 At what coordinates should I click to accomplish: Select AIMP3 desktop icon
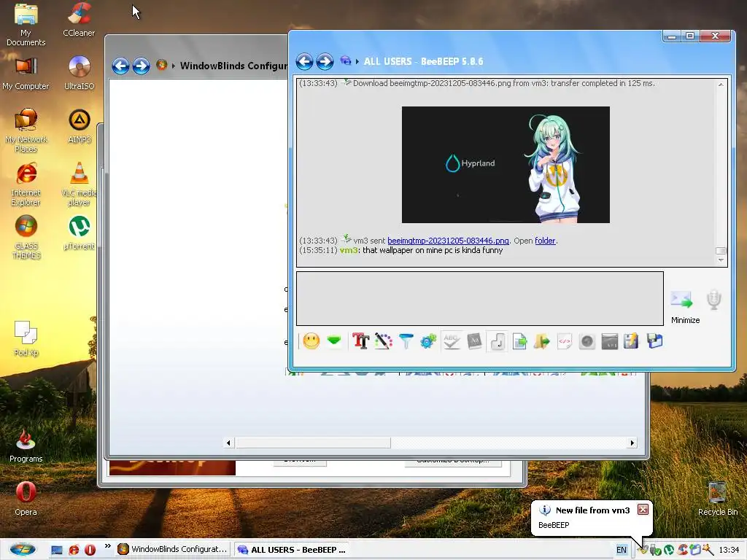coord(79,127)
